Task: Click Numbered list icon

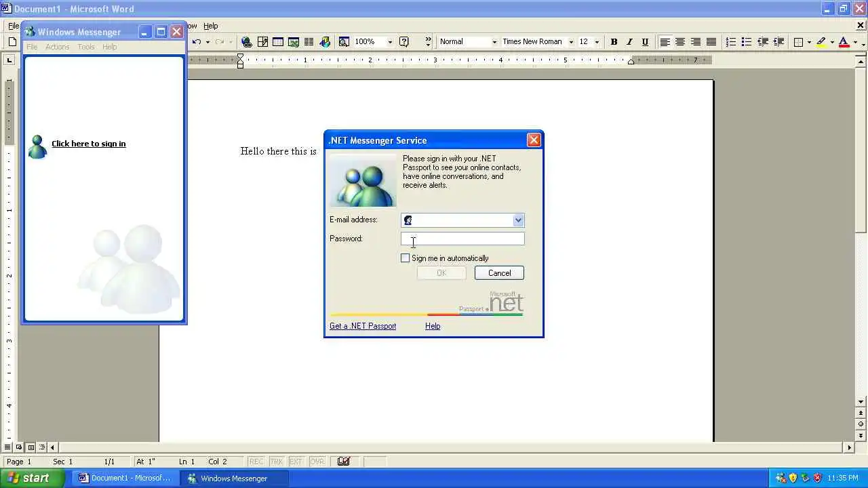Action: [x=731, y=42]
